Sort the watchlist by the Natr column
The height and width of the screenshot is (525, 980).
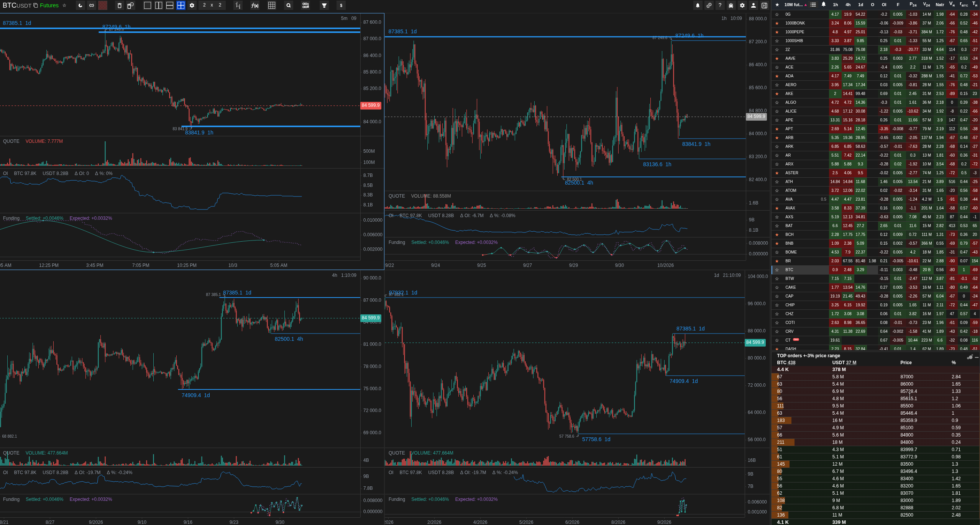[x=940, y=5]
